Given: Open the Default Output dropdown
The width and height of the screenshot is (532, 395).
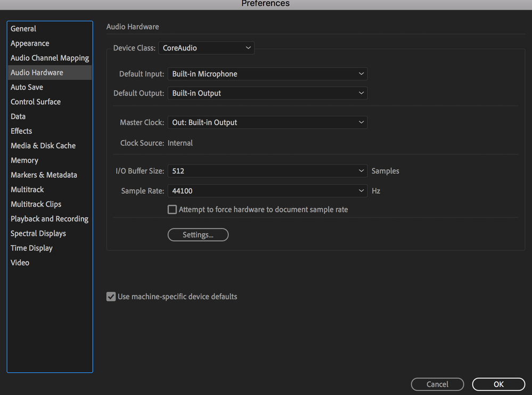Looking at the screenshot, I should pos(267,93).
